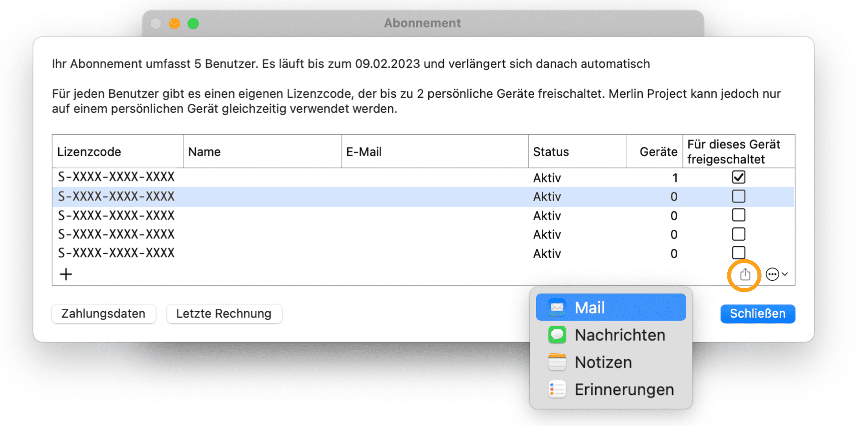
Task: Click the Nachrichten app icon
Action: point(557,335)
